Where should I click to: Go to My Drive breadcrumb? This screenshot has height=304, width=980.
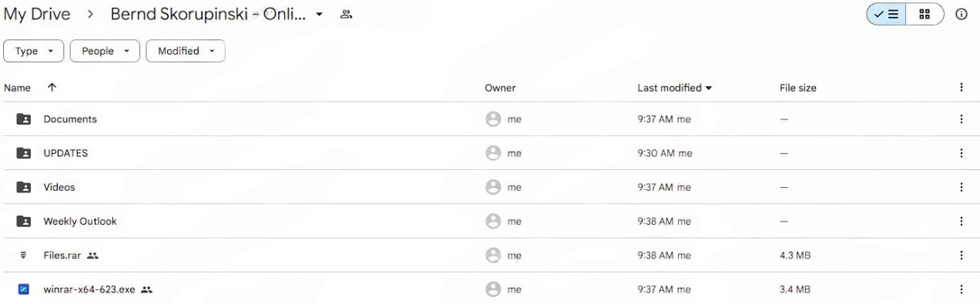[x=37, y=14]
